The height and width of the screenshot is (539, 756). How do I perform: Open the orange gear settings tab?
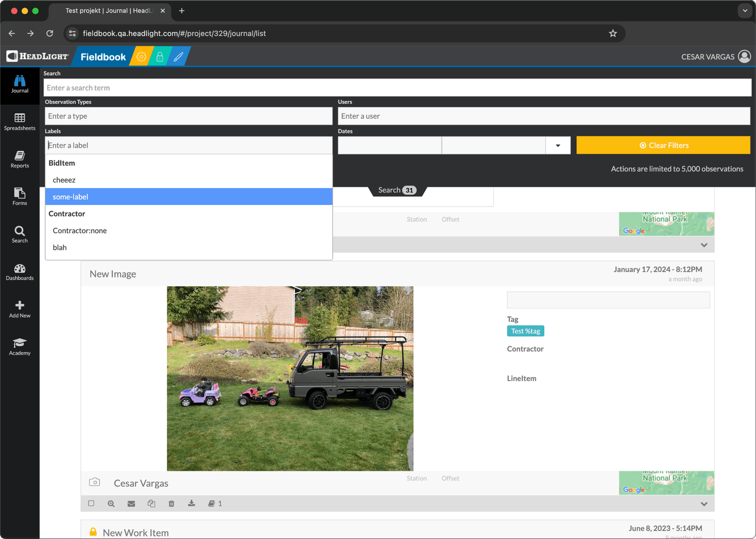pos(141,57)
